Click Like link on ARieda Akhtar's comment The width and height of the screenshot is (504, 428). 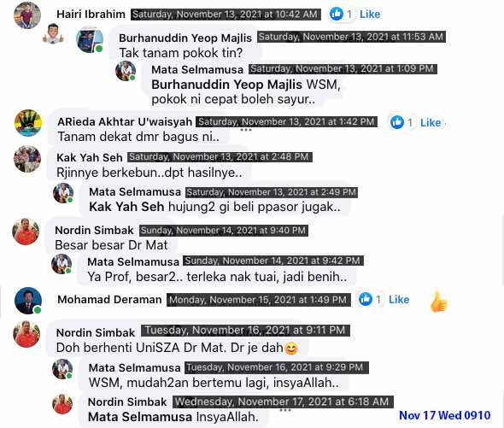point(431,122)
